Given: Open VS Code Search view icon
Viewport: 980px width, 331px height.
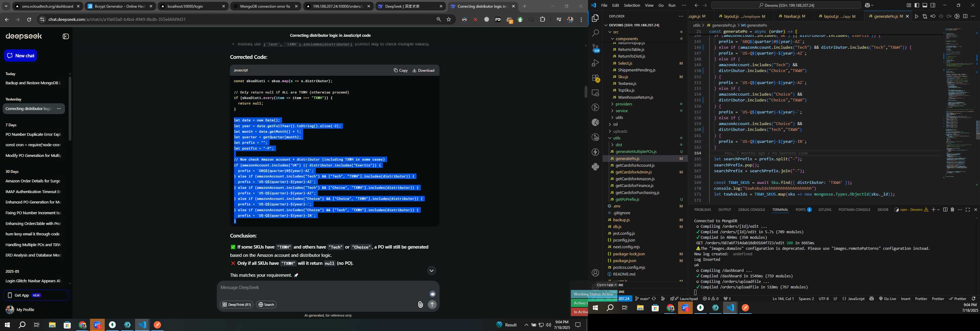Looking at the screenshot, I should [595, 33].
